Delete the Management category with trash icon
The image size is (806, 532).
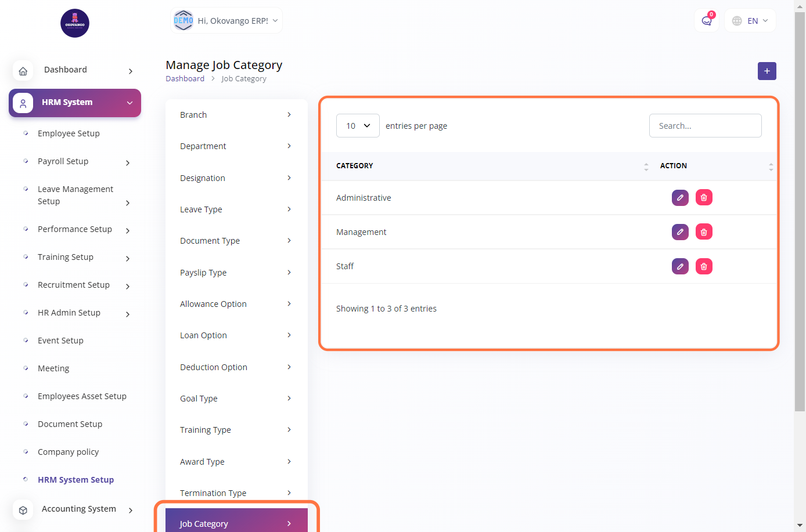point(704,232)
